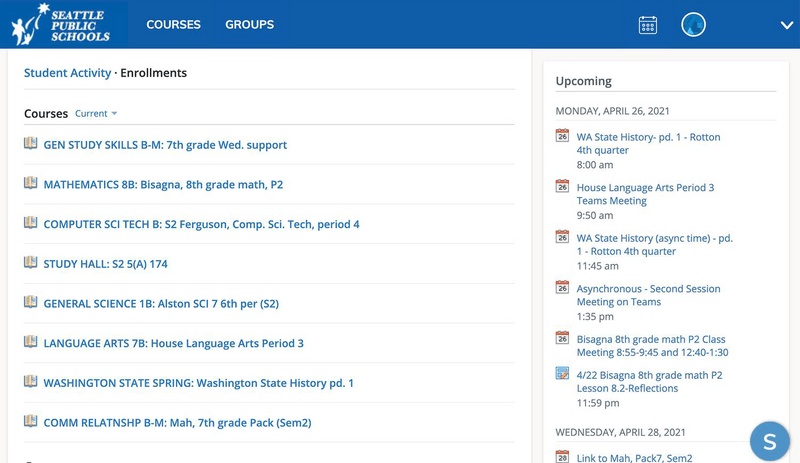This screenshot has height=463, width=800.
Task: Open House Language Arts Period 3 Teams Meeting
Action: click(x=645, y=194)
